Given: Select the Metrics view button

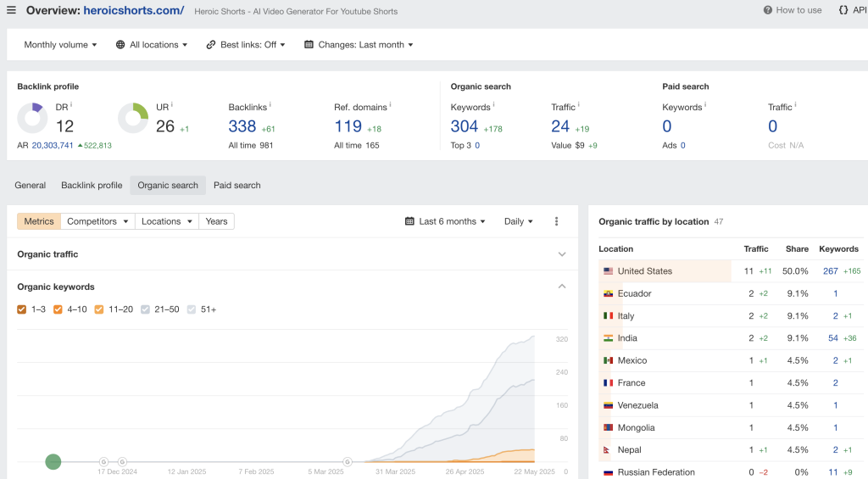Looking at the screenshot, I should click(39, 221).
